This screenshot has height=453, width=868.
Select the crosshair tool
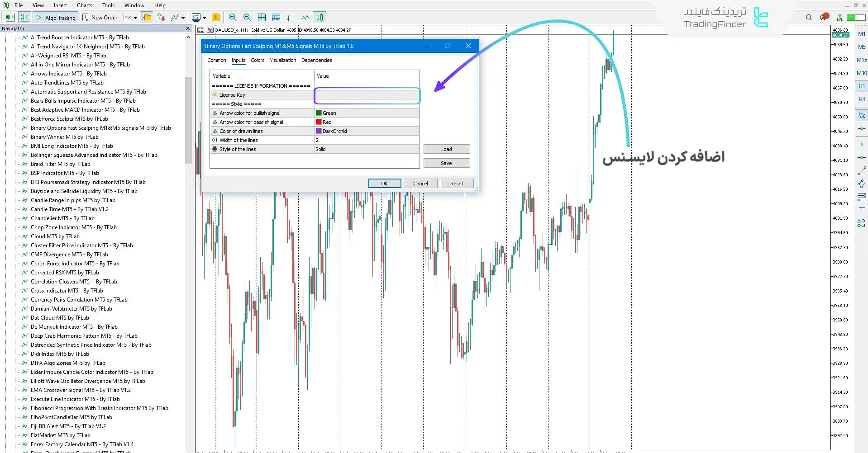(x=862, y=129)
